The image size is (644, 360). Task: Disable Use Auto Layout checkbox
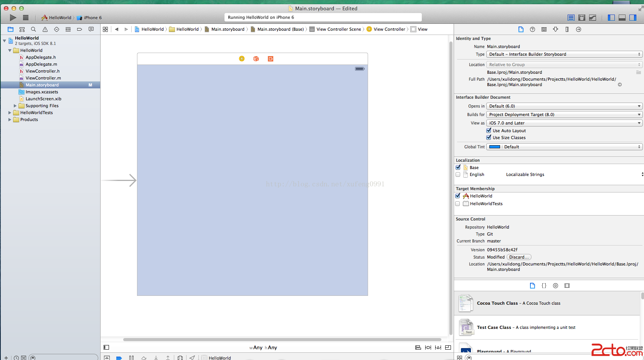[x=489, y=131]
